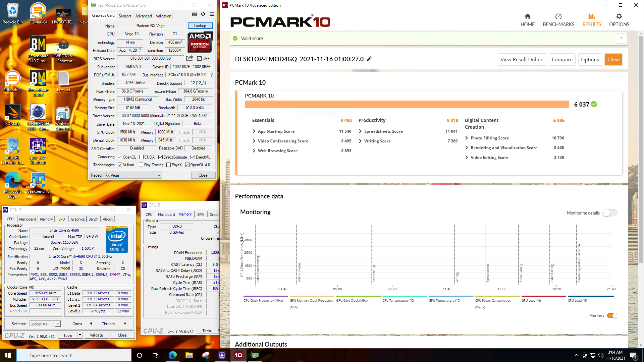This screenshot has width=644, height=362.
Task: Open the CPU-Z Tools dropdown arrow
Action: [x=80, y=335]
